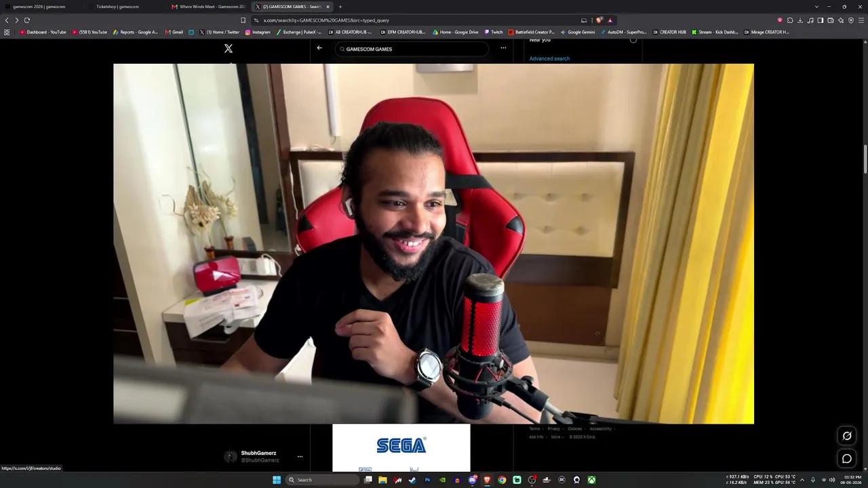
Task: Launch Steam from the taskbar
Action: [412, 480]
